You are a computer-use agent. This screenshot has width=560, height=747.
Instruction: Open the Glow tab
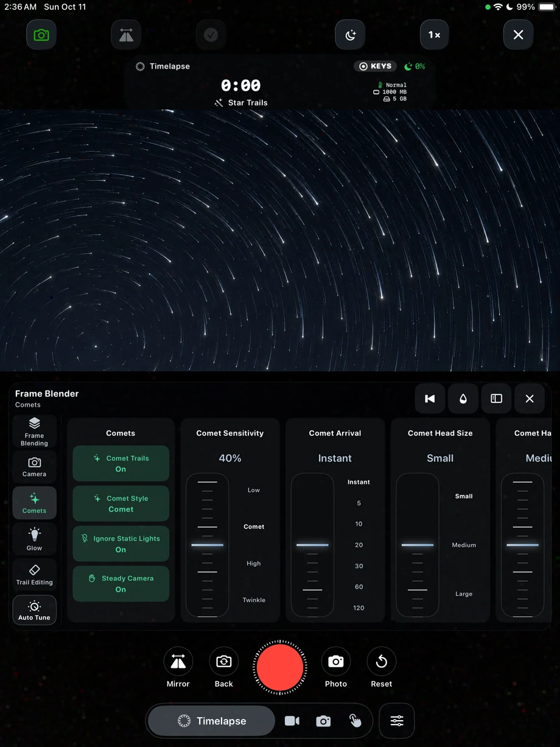[x=34, y=539]
